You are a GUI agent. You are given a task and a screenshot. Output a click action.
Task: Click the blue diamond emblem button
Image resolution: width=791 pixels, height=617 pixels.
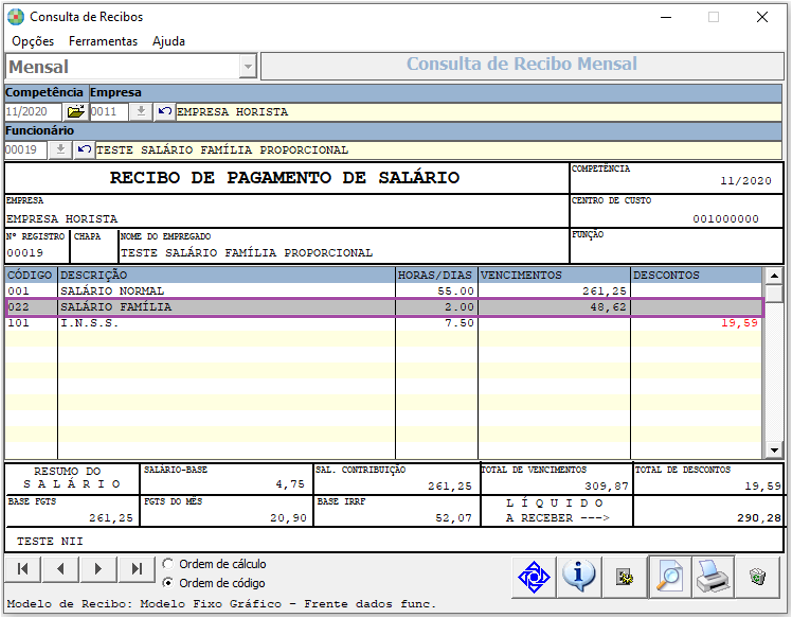click(x=534, y=577)
